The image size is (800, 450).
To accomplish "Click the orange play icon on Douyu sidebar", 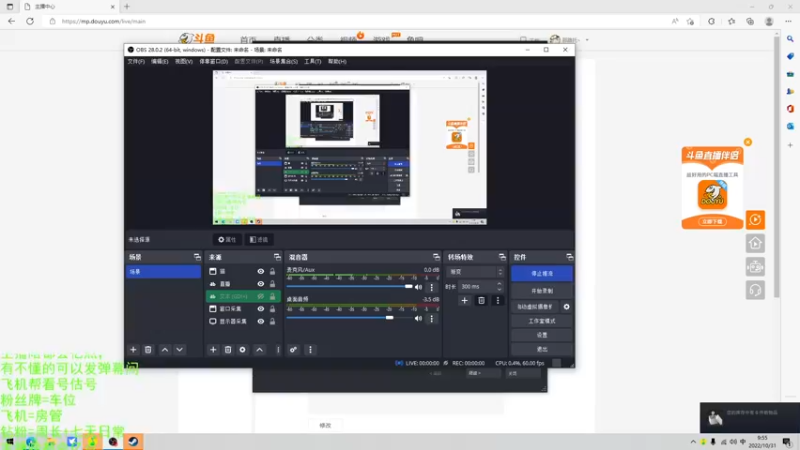I will (x=756, y=220).
